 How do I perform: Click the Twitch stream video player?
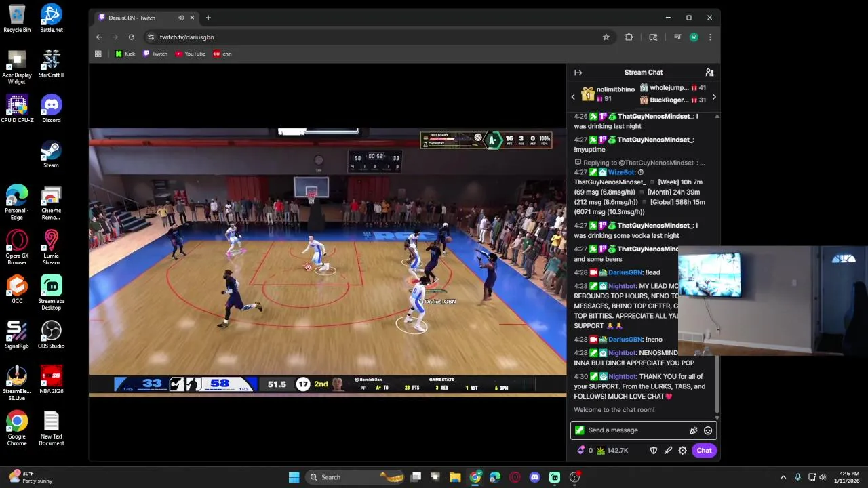[x=328, y=262]
